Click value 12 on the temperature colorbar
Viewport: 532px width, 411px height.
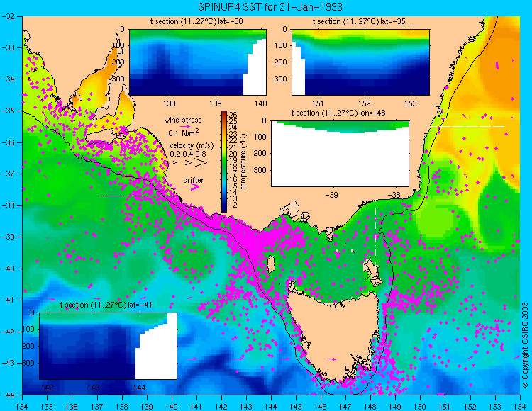pos(233,205)
